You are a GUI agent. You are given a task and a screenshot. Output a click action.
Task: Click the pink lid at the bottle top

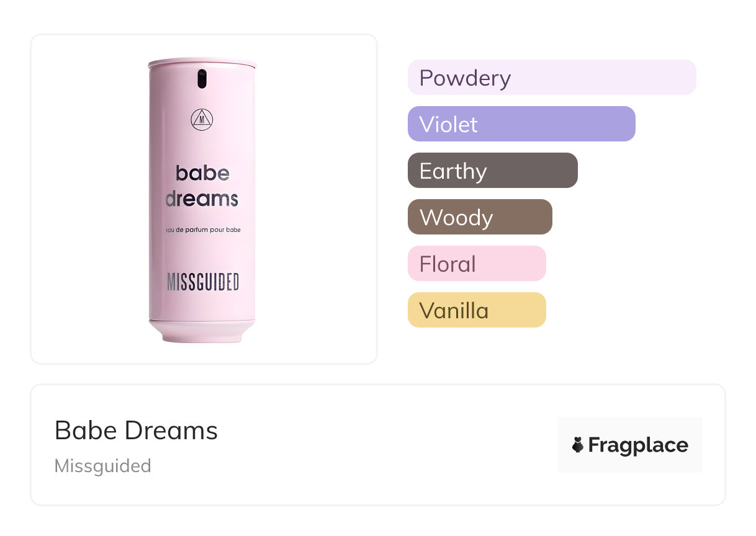pyautogui.click(x=202, y=63)
